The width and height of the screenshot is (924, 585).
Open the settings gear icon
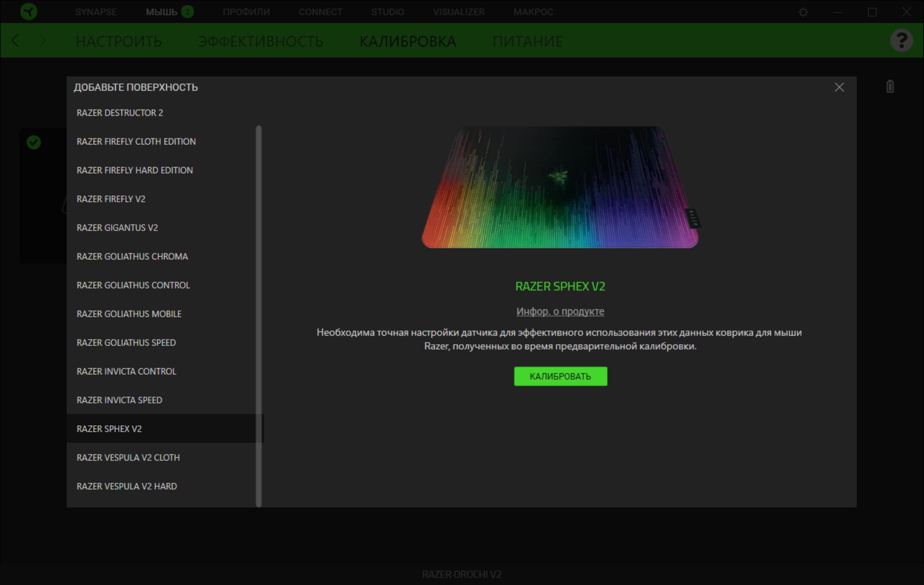803,12
